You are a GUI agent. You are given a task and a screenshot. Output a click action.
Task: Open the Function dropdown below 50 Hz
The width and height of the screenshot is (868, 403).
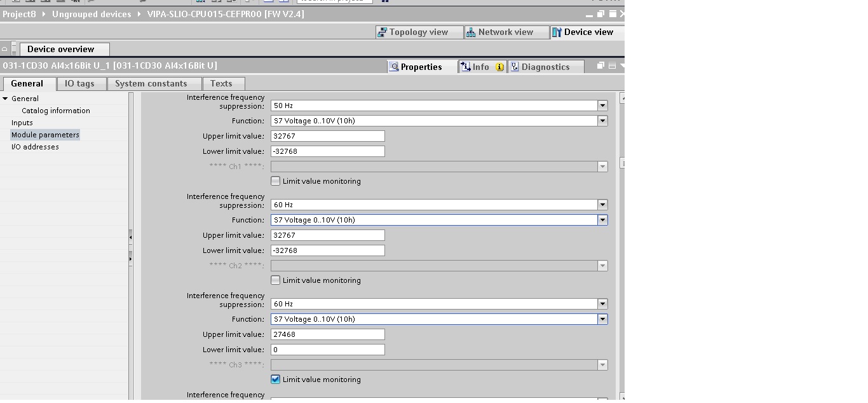[x=602, y=121]
